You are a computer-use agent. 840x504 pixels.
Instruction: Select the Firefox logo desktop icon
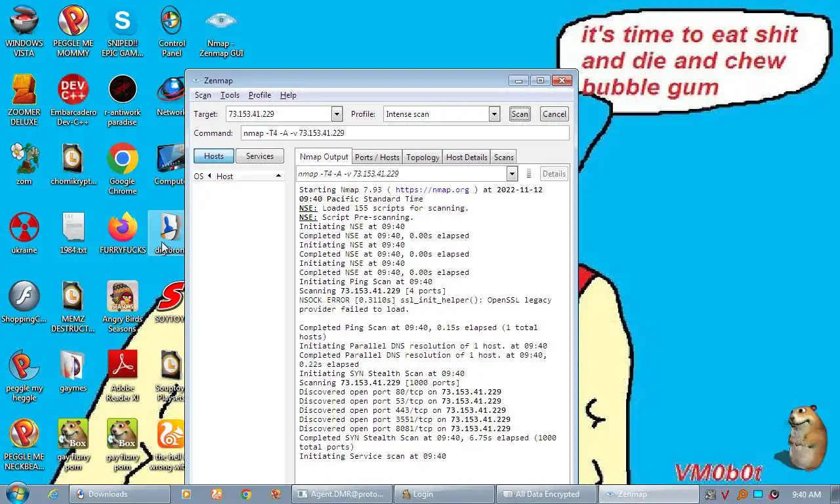tap(122, 233)
